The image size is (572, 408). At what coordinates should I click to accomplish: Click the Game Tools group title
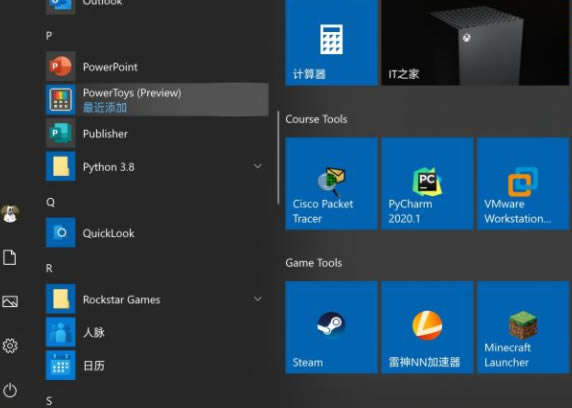pos(314,263)
